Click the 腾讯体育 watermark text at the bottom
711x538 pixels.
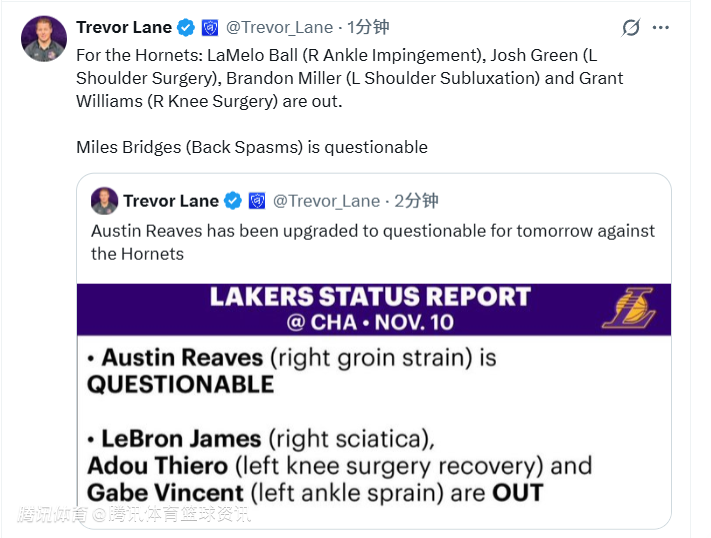pos(54,516)
